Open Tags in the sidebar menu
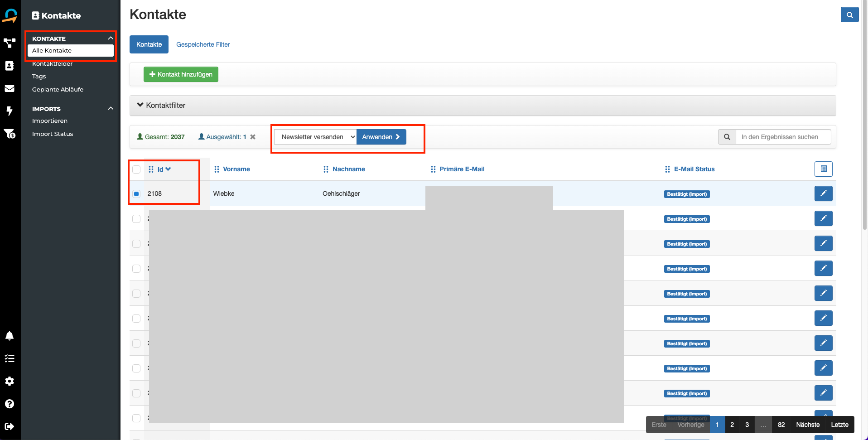The image size is (868, 440). point(39,77)
